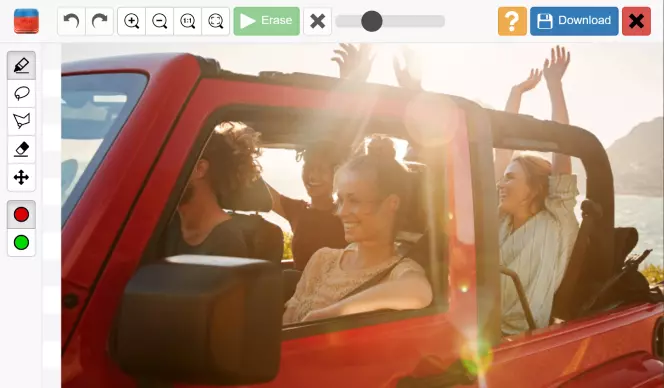Screen dimensions: 664x388
Task: Download the edited image
Action: click(x=574, y=21)
